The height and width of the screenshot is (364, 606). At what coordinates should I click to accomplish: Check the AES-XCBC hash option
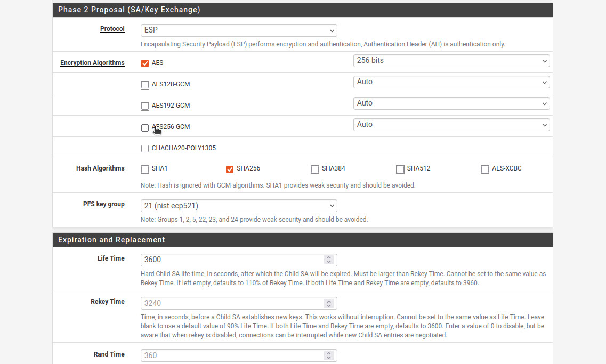pos(485,169)
